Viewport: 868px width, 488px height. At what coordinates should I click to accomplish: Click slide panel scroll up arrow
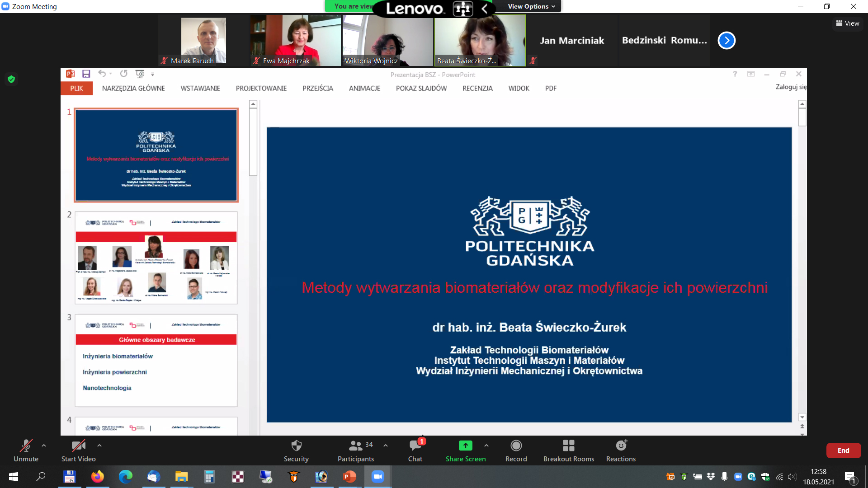pyautogui.click(x=253, y=104)
